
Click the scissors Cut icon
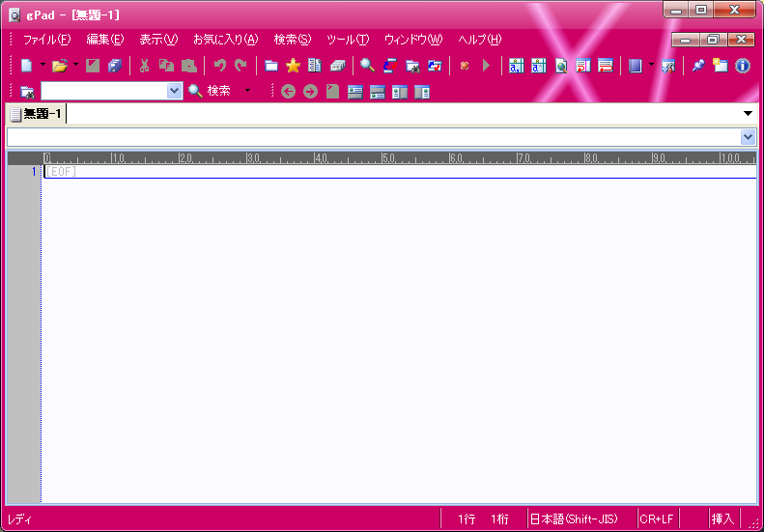click(x=144, y=66)
